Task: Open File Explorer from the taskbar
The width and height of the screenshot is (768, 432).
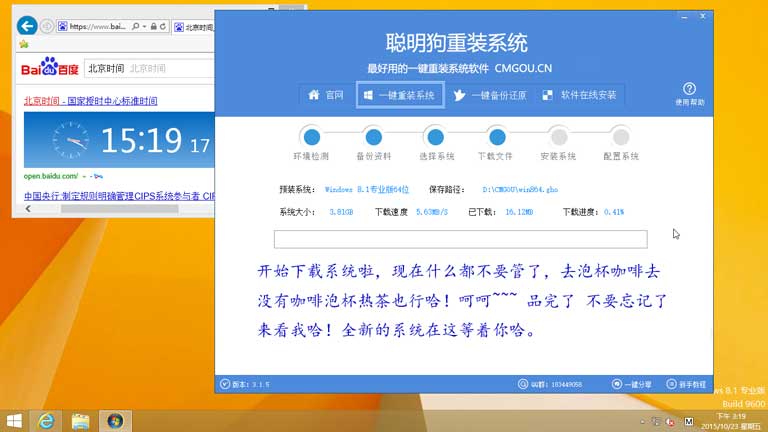Action: click(x=80, y=420)
